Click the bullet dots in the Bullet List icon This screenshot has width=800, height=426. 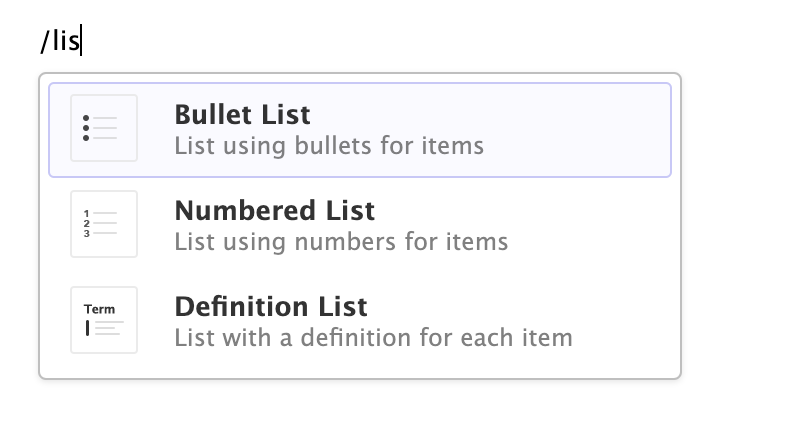(x=86, y=128)
